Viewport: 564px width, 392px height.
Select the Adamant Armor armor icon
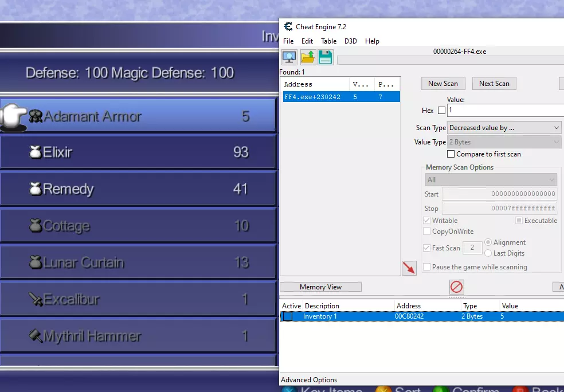tap(36, 116)
